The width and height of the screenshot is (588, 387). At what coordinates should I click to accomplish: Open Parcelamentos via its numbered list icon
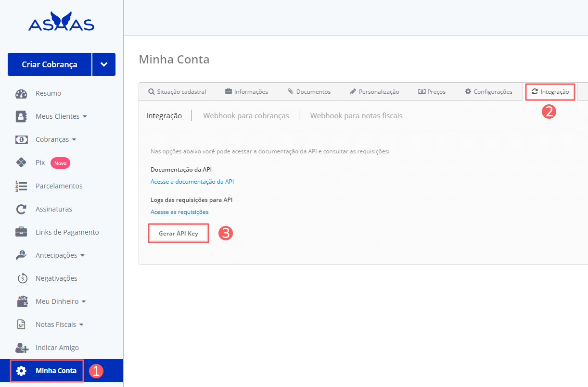[21, 186]
